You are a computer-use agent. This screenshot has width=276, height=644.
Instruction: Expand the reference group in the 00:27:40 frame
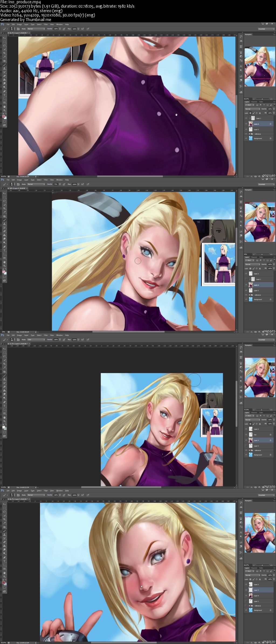click(249, 134)
